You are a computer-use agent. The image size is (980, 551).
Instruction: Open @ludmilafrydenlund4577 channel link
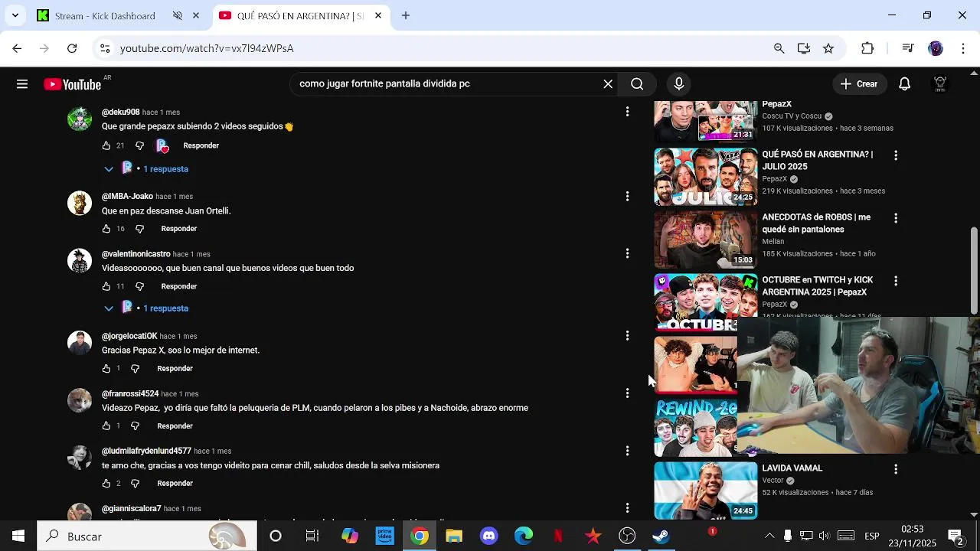click(146, 451)
